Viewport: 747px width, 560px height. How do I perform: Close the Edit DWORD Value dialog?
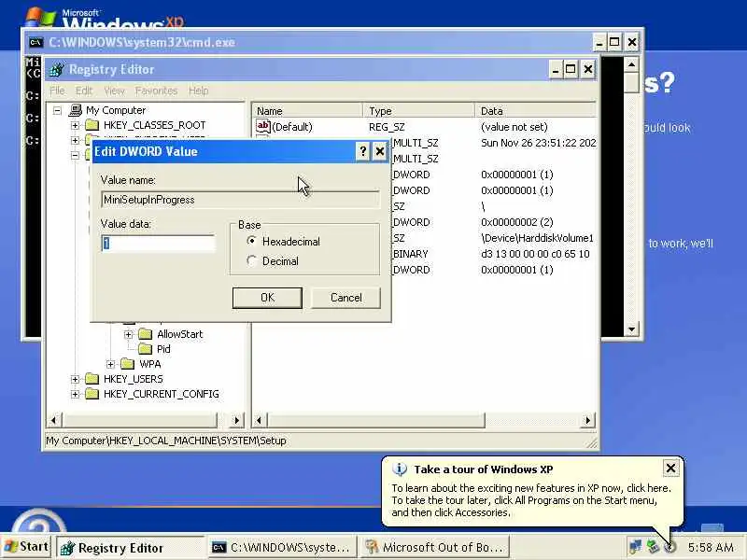(x=380, y=151)
